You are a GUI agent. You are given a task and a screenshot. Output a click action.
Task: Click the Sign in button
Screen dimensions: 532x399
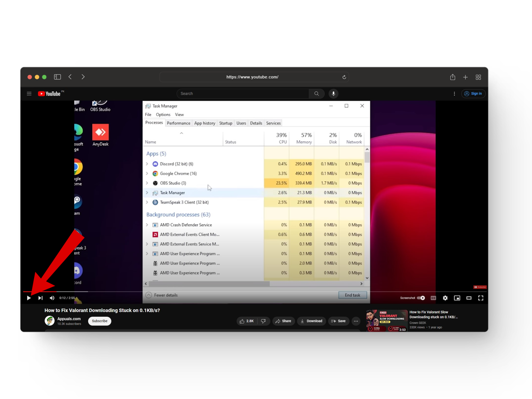473,94
